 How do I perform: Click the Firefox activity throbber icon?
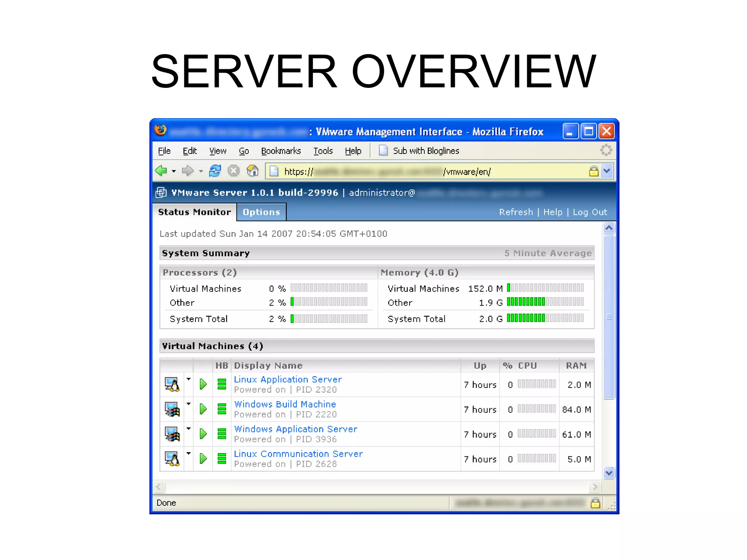click(606, 150)
